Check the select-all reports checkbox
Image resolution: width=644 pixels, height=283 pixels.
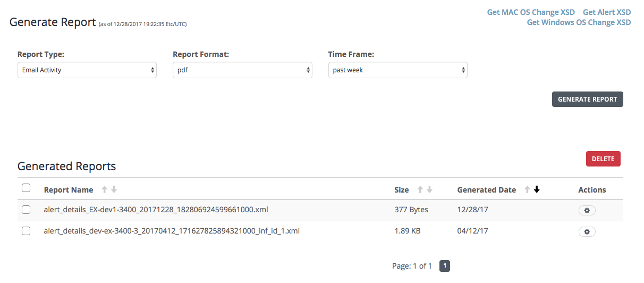coord(26,188)
